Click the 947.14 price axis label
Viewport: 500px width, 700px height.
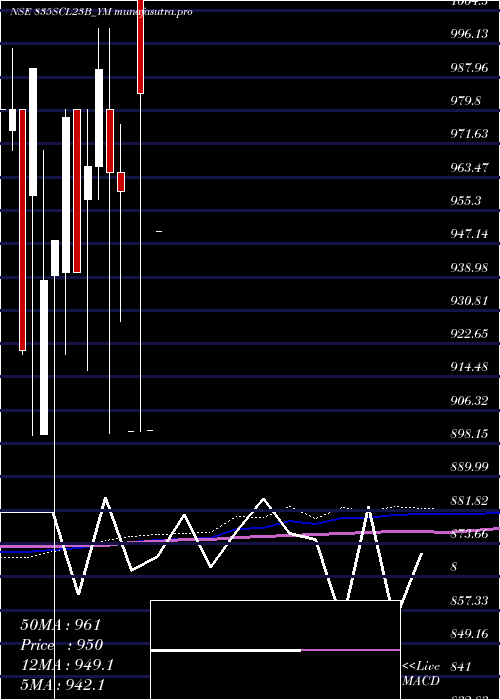point(469,233)
